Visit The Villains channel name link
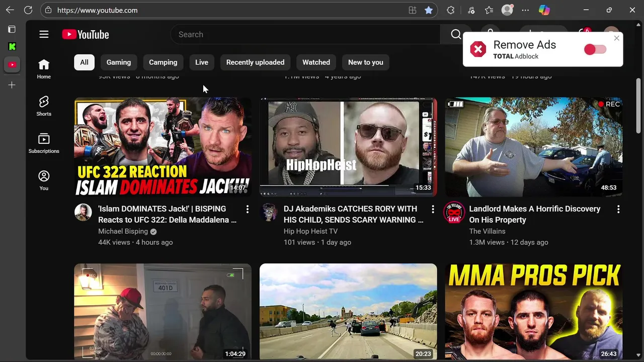Image resolution: width=644 pixels, height=362 pixels. click(x=487, y=231)
